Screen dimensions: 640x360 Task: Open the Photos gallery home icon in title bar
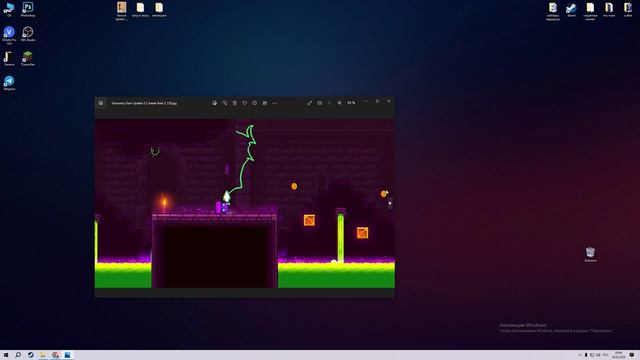[101, 103]
